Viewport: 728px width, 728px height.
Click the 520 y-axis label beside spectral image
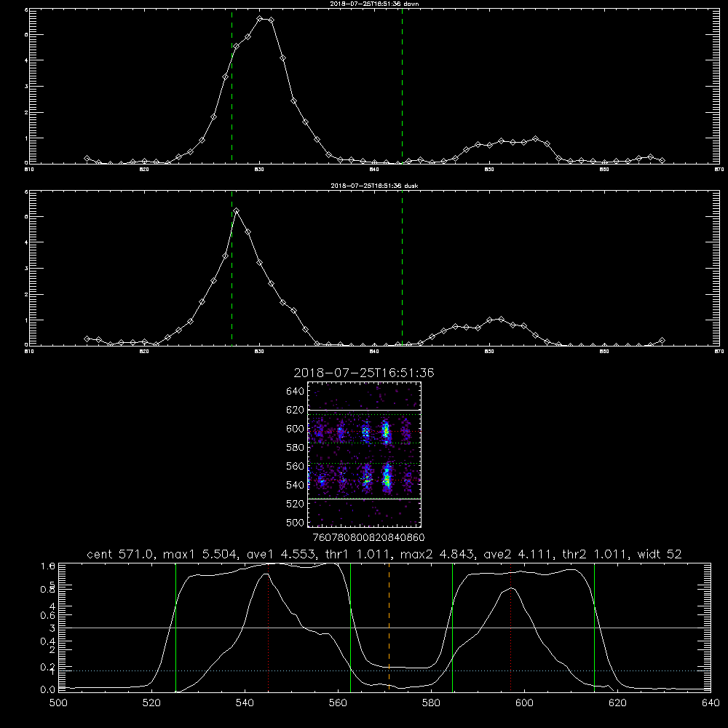[296, 503]
